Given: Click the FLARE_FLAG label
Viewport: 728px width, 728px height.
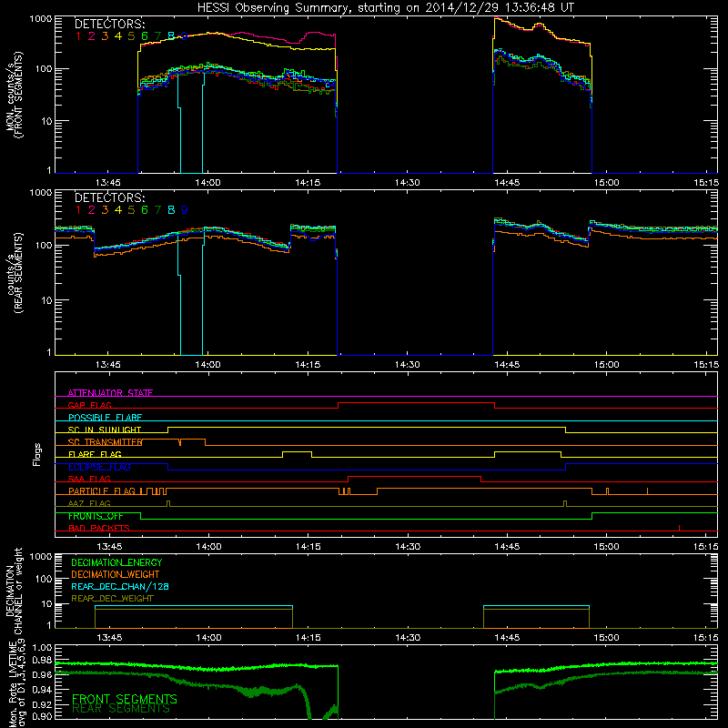Looking at the screenshot, I should pyautogui.click(x=95, y=454).
